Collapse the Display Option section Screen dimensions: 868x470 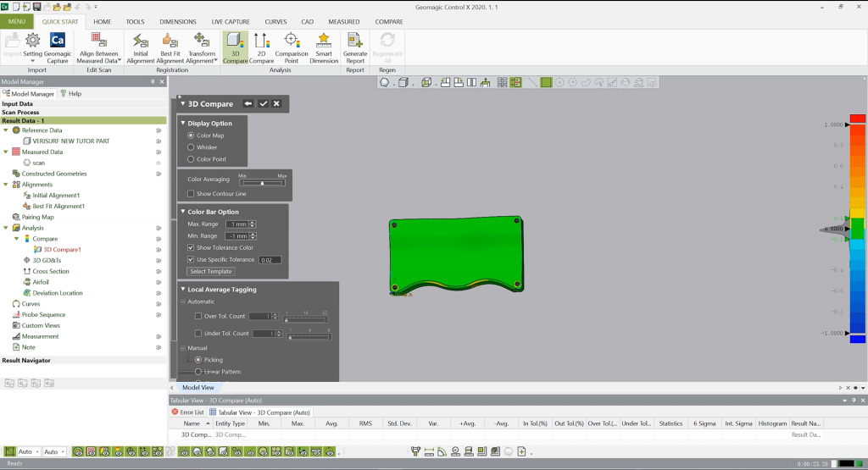click(182, 123)
